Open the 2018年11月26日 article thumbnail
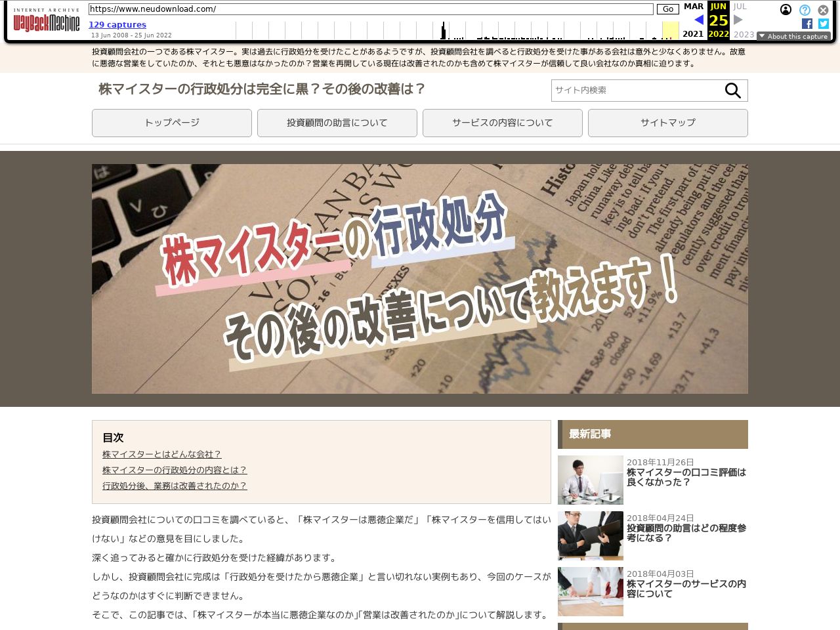Image resolution: width=840 pixels, height=630 pixels. coord(591,480)
